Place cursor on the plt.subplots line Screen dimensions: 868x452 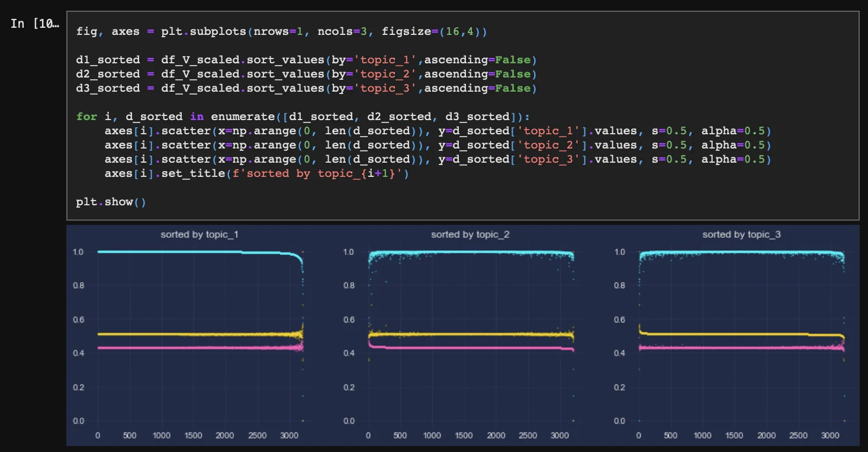(281, 31)
